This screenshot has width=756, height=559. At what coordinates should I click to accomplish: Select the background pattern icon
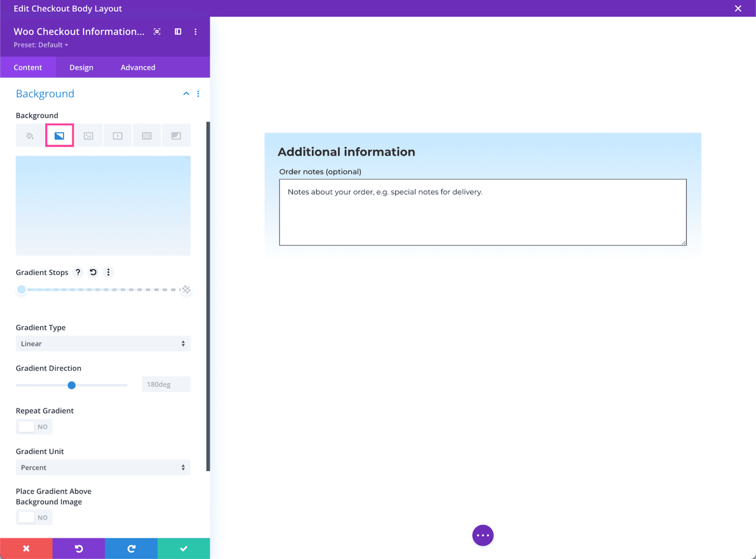(147, 135)
